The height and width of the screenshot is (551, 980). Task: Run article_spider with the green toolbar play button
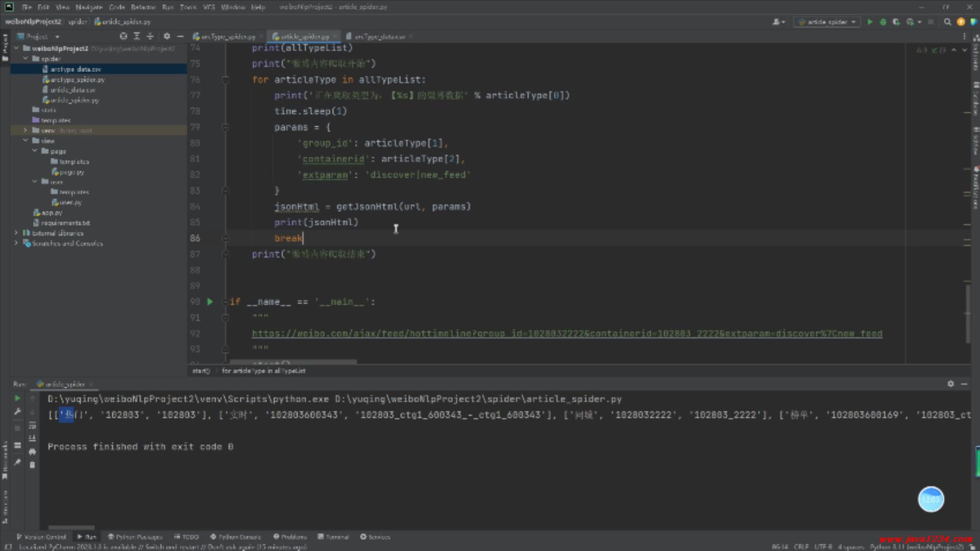pyautogui.click(x=870, y=22)
